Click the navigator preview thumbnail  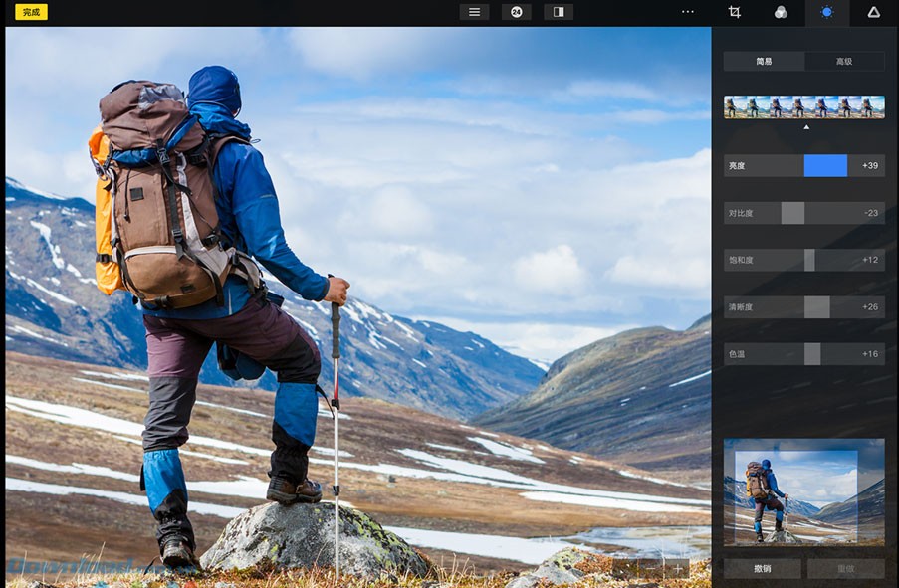point(803,491)
